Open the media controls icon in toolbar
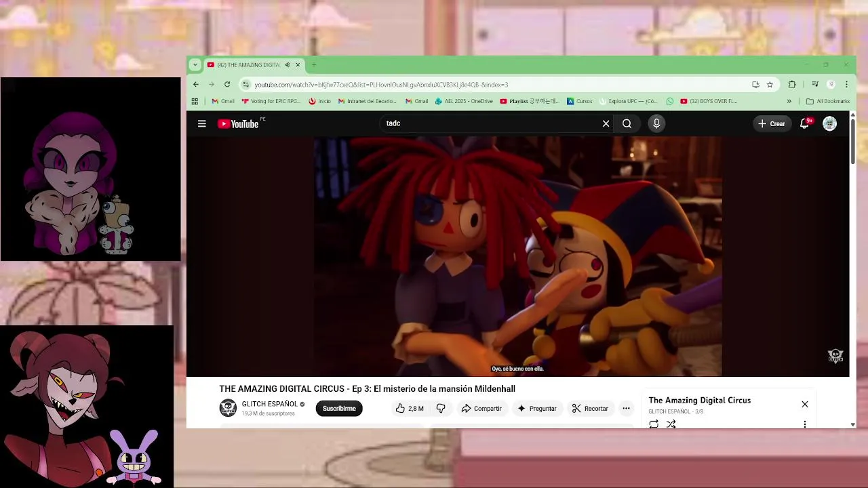This screenshot has height=488, width=868. coord(815,84)
